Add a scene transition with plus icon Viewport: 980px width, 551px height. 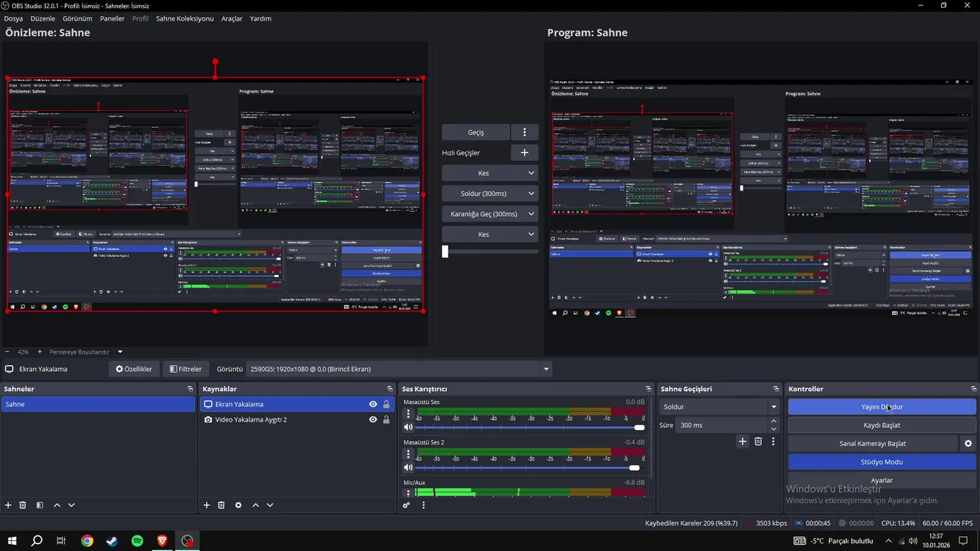(742, 442)
